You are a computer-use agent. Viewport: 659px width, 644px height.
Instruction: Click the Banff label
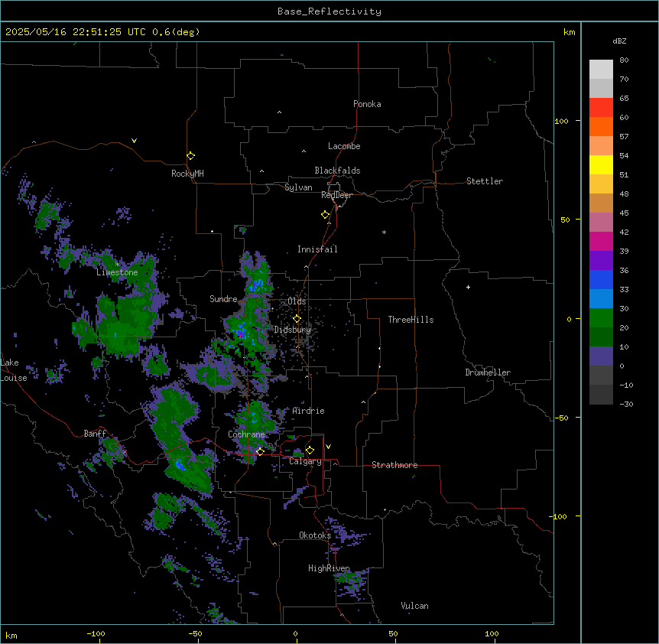point(95,434)
